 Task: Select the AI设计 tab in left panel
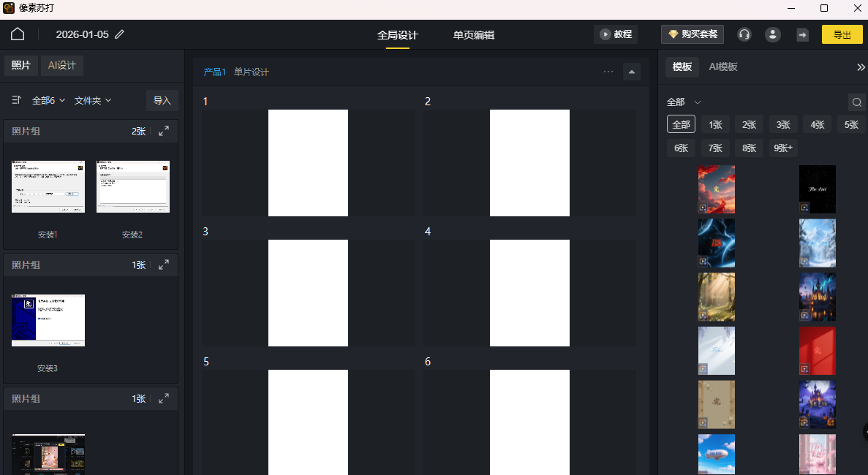61,65
